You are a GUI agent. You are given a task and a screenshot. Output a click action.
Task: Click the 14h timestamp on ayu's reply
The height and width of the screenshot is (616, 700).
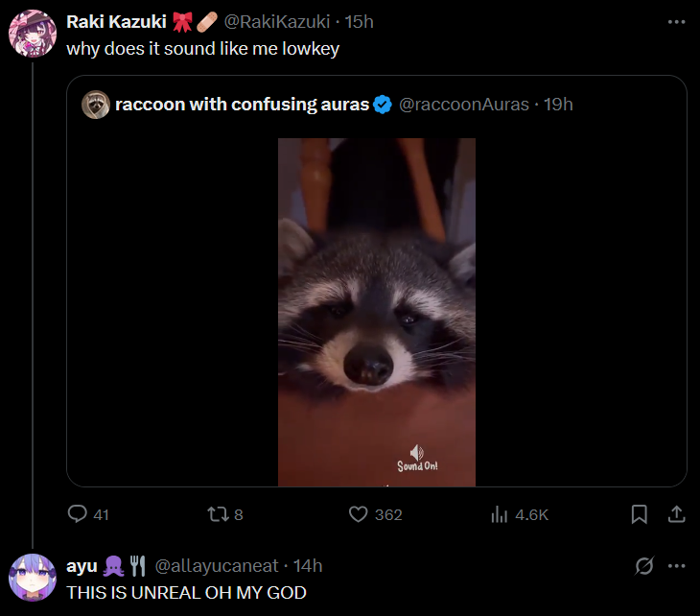pyautogui.click(x=308, y=566)
